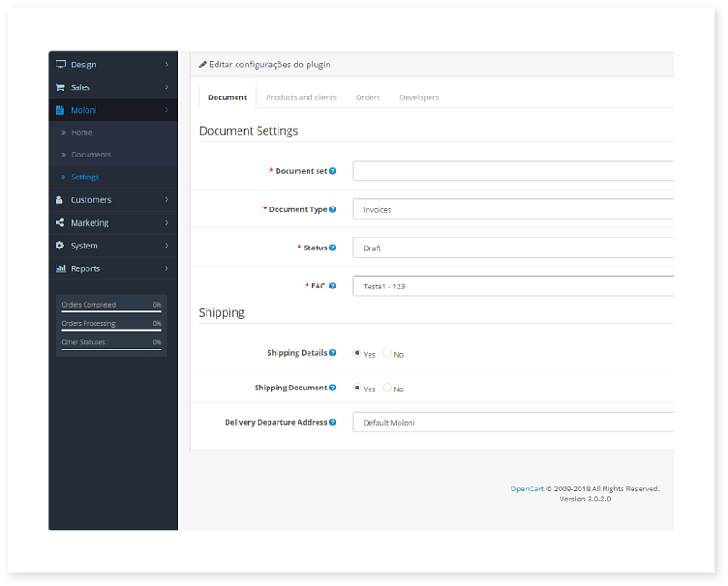
Task: Go to Moloni Home submenu link
Action: [x=81, y=132]
